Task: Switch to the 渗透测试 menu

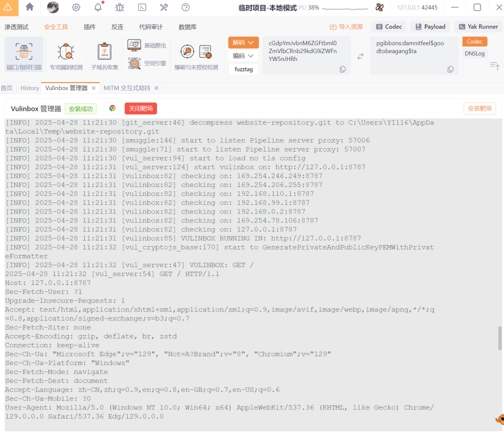Action: pyautogui.click(x=17, y=27)
